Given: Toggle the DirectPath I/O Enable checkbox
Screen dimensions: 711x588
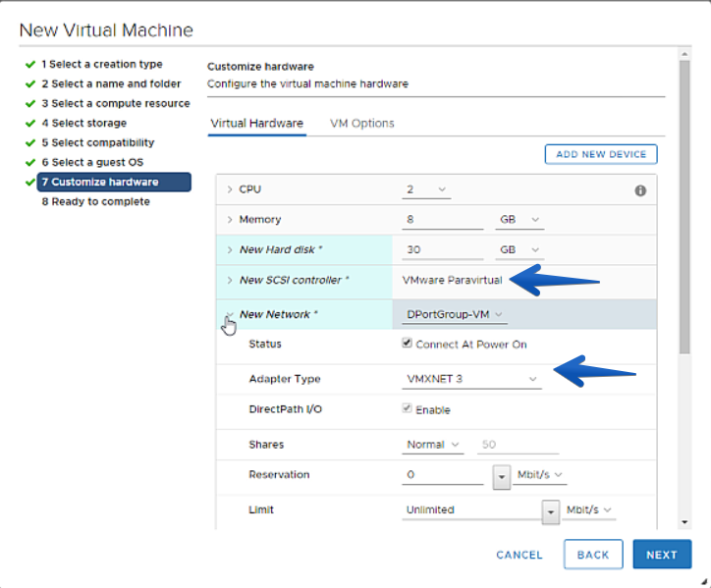Looking at the screenshot, I should 407,408.
